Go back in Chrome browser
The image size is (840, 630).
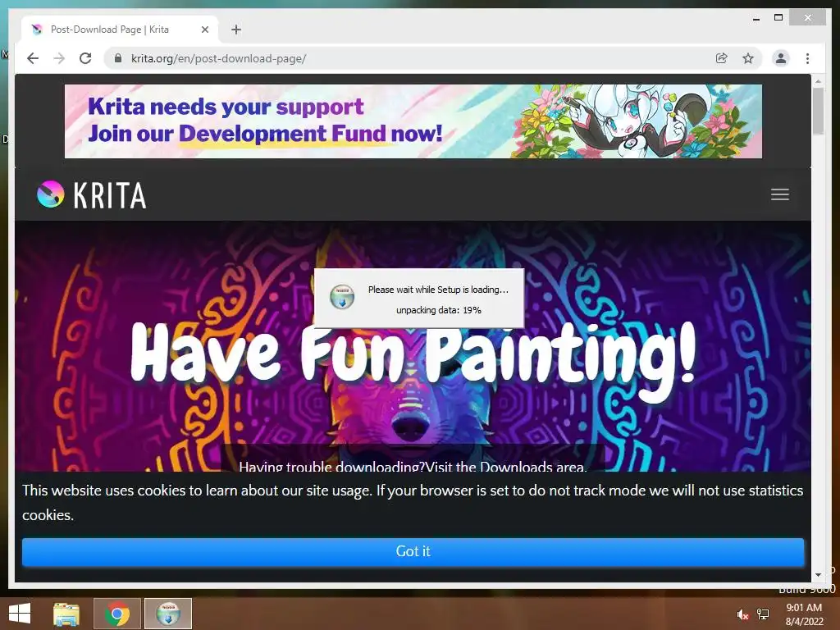coord(33,58)
